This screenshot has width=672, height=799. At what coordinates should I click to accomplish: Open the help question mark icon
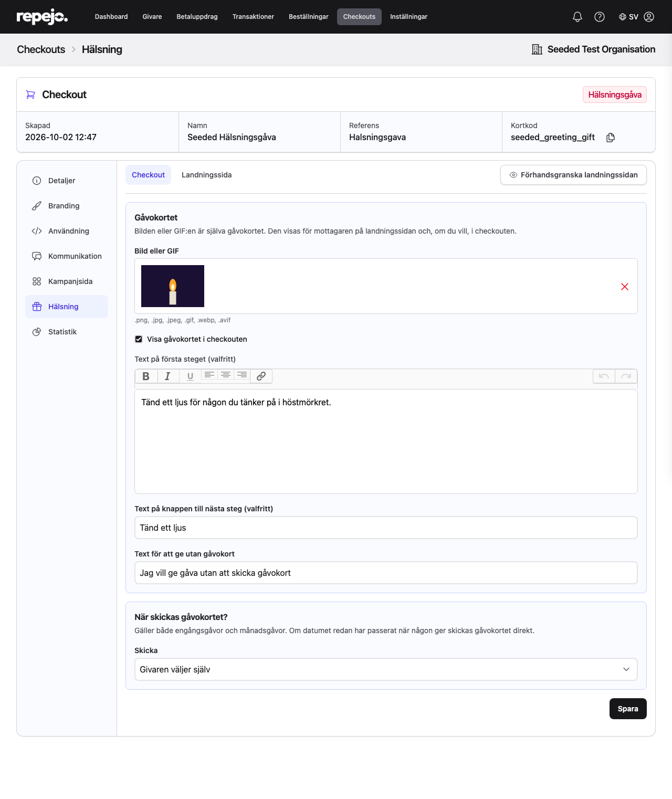600,17
